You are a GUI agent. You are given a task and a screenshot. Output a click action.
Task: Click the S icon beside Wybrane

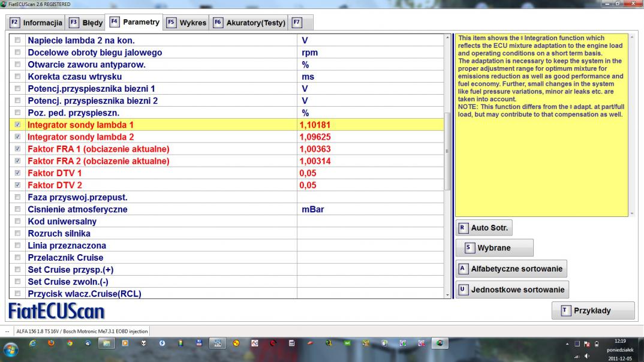pos(470,248)
